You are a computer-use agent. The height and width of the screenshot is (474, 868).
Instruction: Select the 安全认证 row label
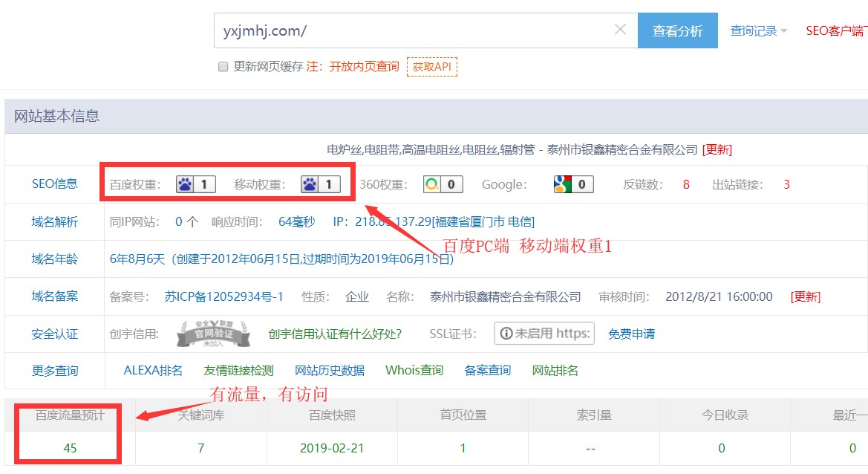[x=55, y=334]
